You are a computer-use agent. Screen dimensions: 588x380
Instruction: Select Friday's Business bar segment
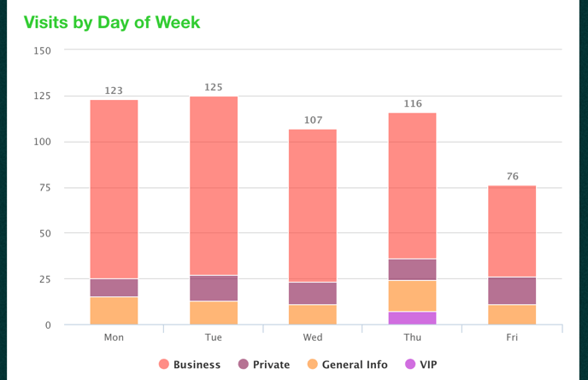pos(512,231)
